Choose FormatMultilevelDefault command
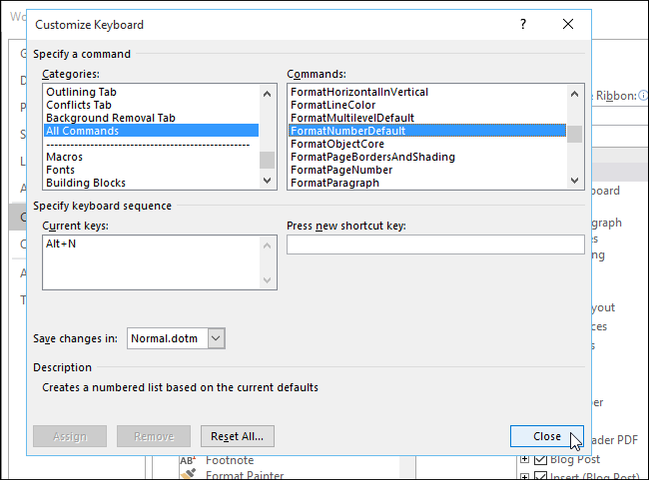649x480 pixels. tap(427, 118)
